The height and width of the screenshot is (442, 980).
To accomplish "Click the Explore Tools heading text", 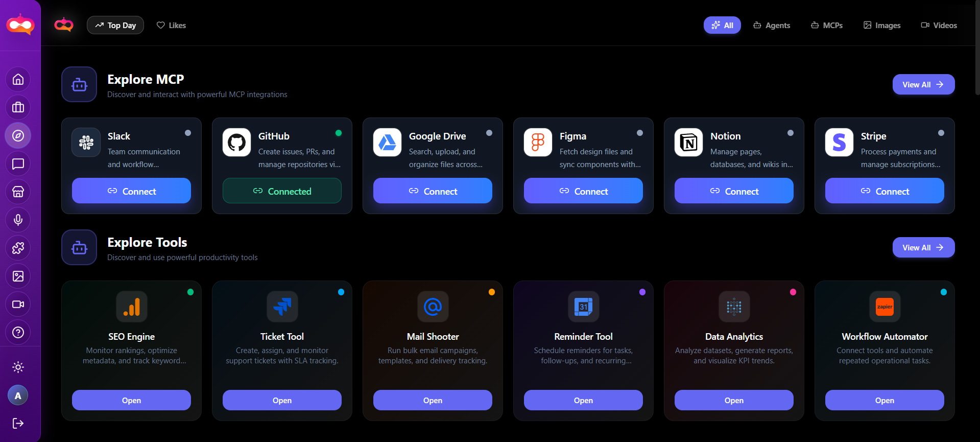I will (x=147, y=242).
